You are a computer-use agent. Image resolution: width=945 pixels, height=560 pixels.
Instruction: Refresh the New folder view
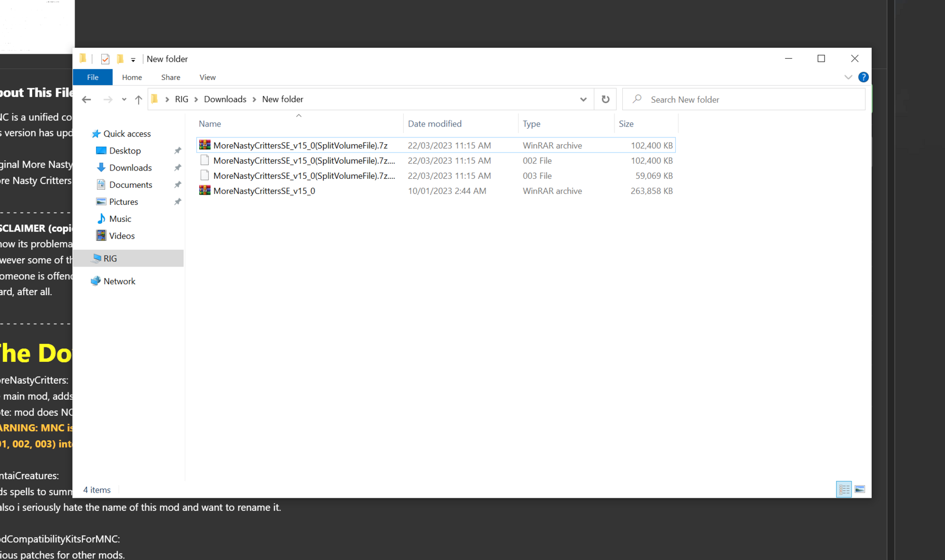click(x=606, y=99)
